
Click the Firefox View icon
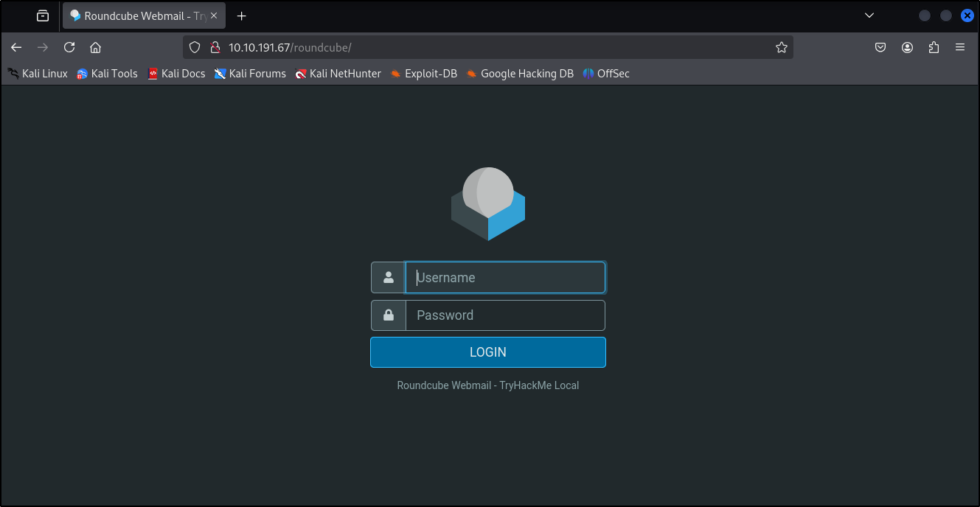[43, 15]
